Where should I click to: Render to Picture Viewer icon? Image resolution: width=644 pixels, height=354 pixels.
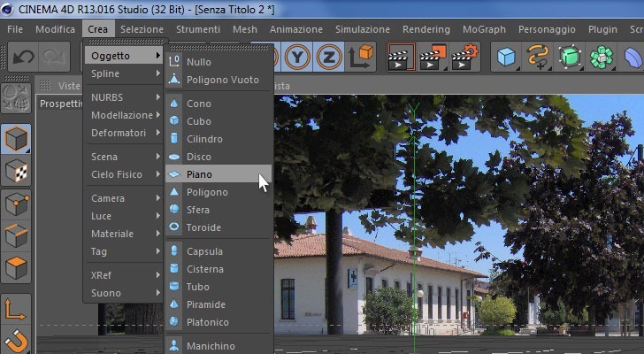pos(433,58)
